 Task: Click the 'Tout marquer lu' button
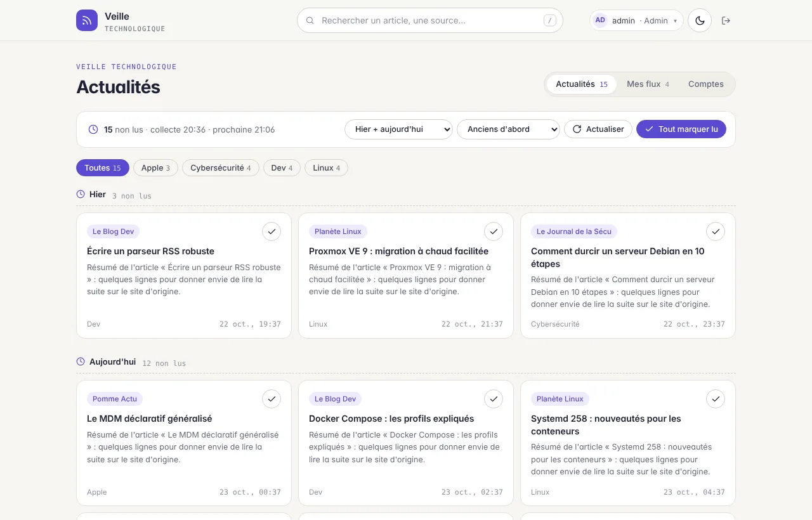681,129
